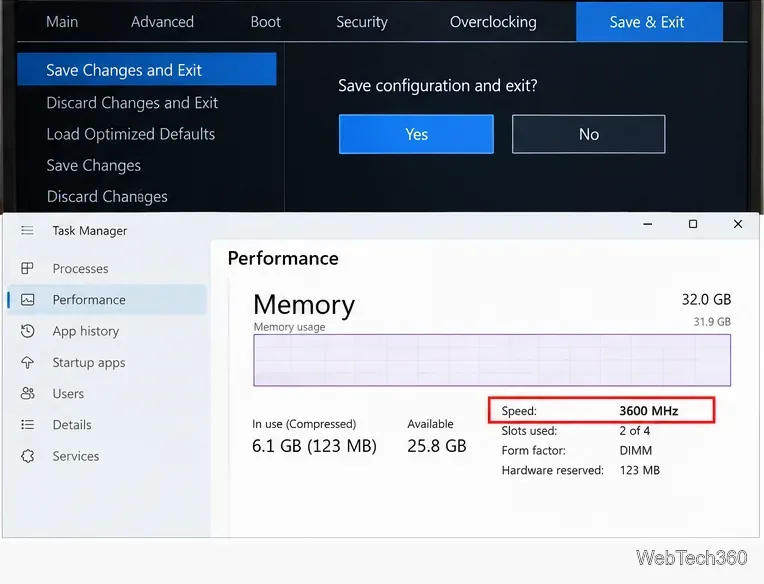Click the Slots used: label

(529, 431)
